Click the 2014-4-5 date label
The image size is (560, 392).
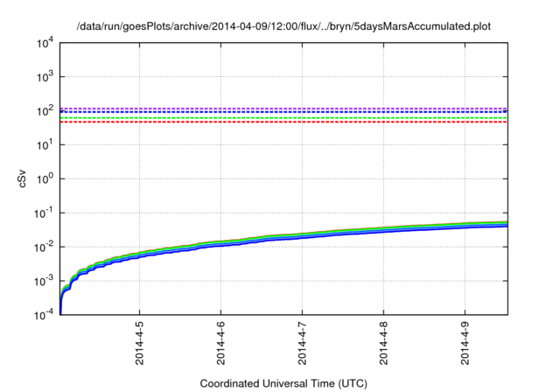click(x=139, y=343)
